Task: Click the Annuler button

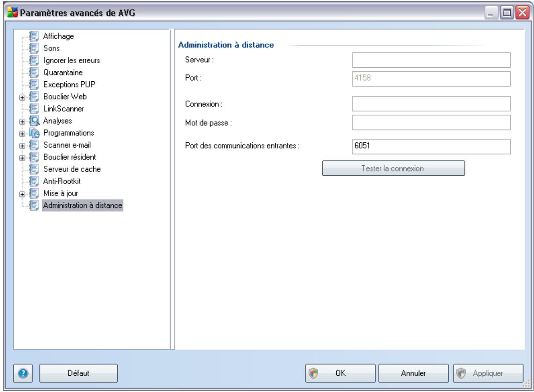Action: [x=413, y=373]
